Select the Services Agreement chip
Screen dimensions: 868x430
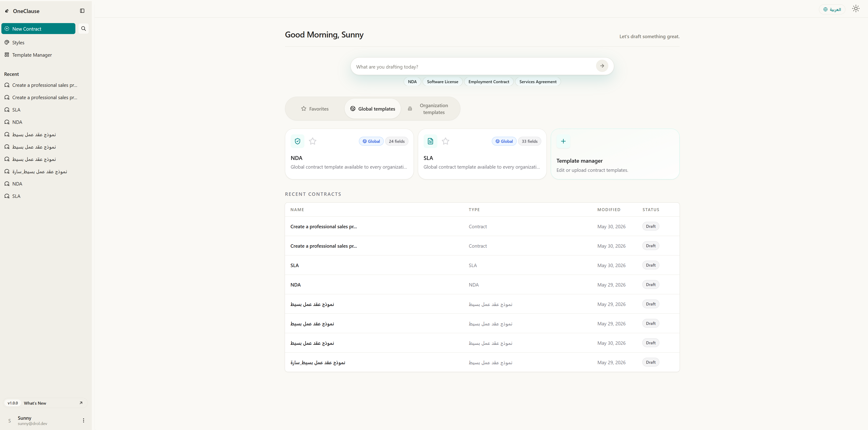pyautogui.click(x=538, y=82)
